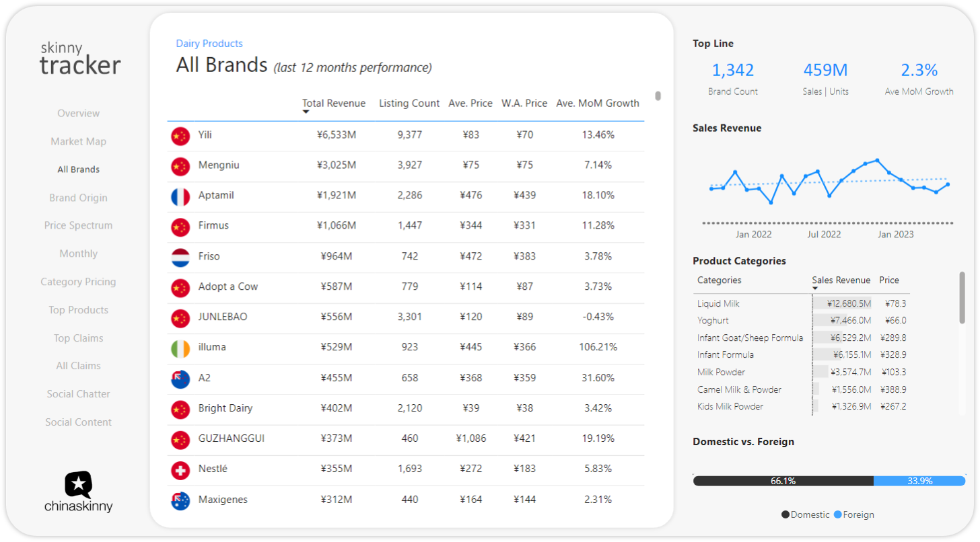Click the Product Categories scrollbar thumb

tap(963, 298)
